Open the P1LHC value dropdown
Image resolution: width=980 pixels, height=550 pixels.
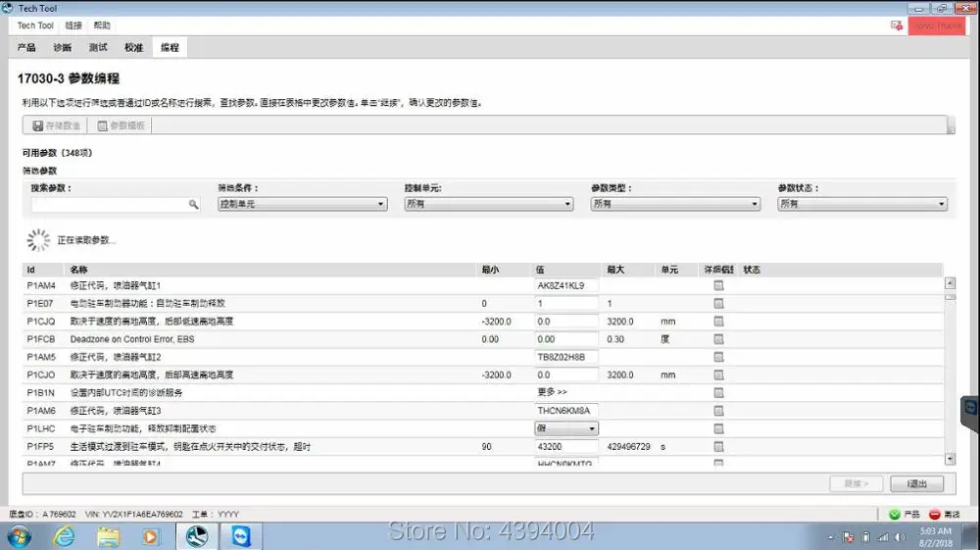pyautogui.click(x=566, y=428)
